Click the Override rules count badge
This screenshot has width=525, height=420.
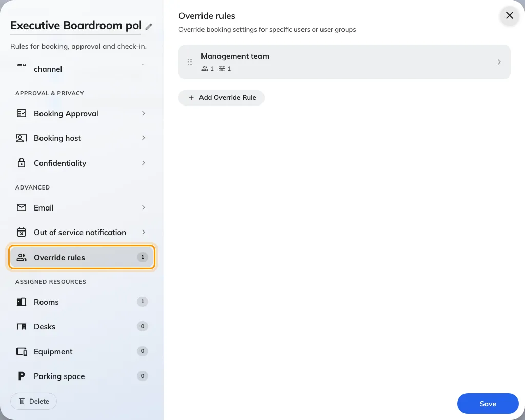[x=143, y=257]
